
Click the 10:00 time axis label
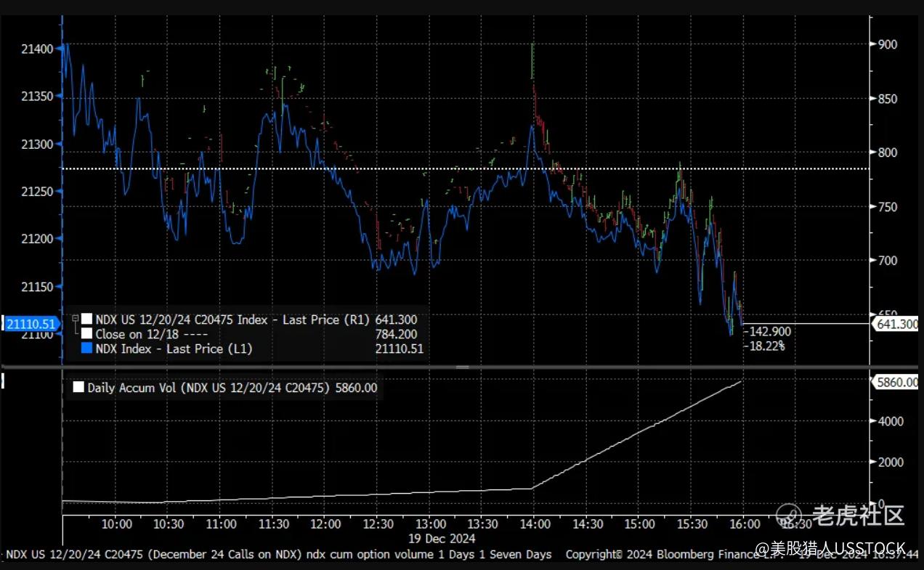[117, 524]
